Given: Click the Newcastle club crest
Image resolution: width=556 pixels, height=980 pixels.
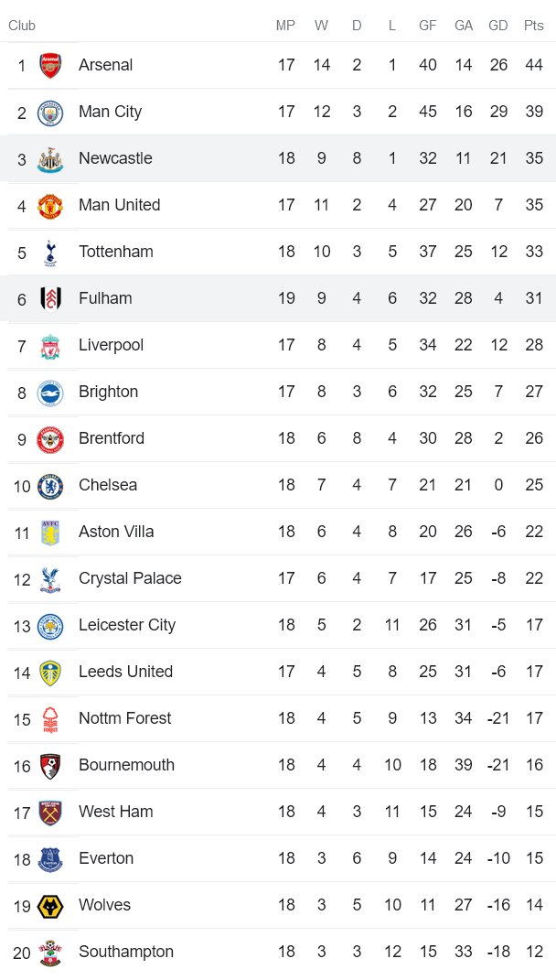Looking at the screenshot, I should coord(52,158).
